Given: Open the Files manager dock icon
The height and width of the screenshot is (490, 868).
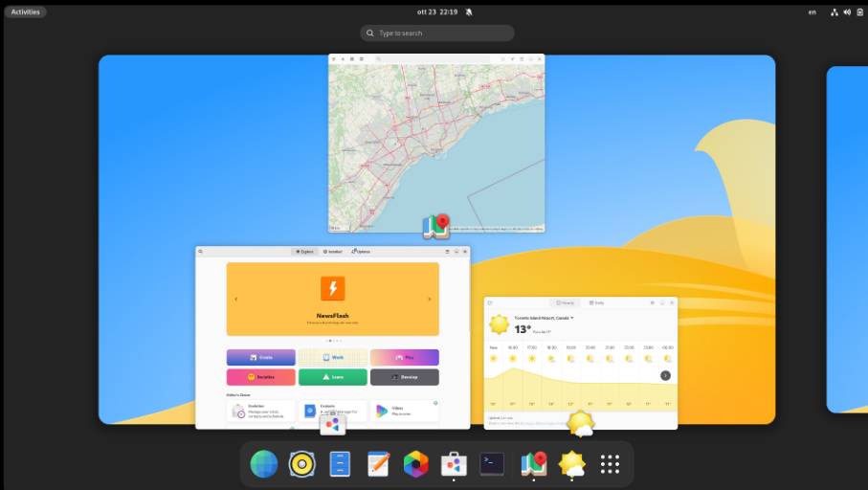Looking at the screenshot, I should pyautogui.click(x=340, y=464).
